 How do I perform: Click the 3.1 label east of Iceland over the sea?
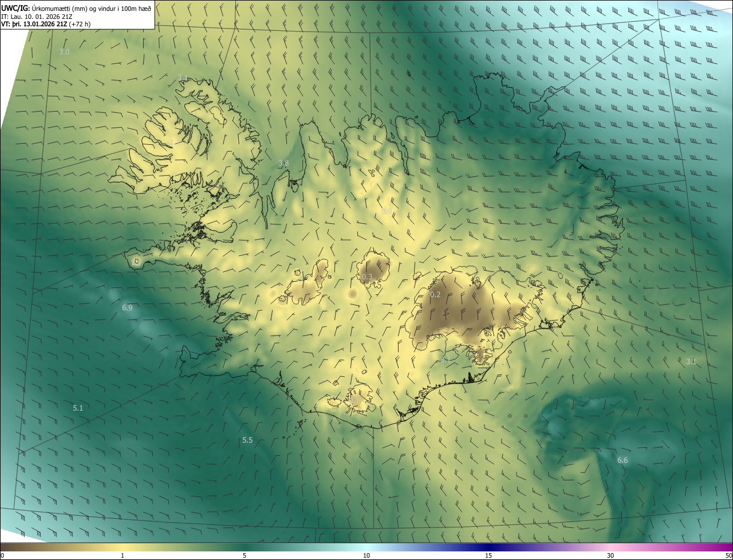pos(691,361)
